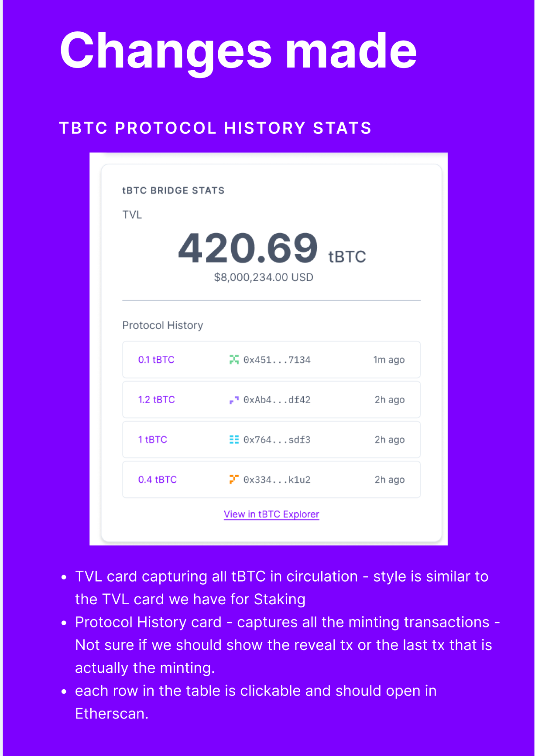Select the 1 tBTC amount label

153,439
